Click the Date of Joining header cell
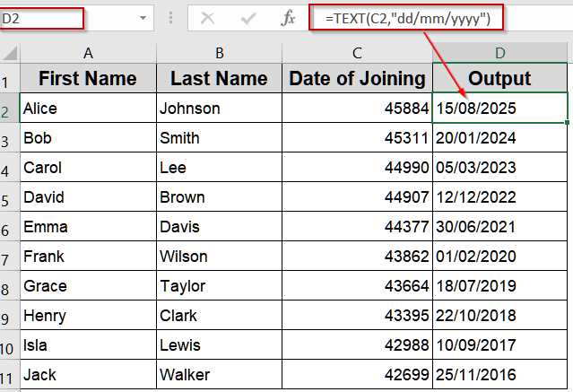The height and width of the screenshot is (392, 573). pos(357,78)
